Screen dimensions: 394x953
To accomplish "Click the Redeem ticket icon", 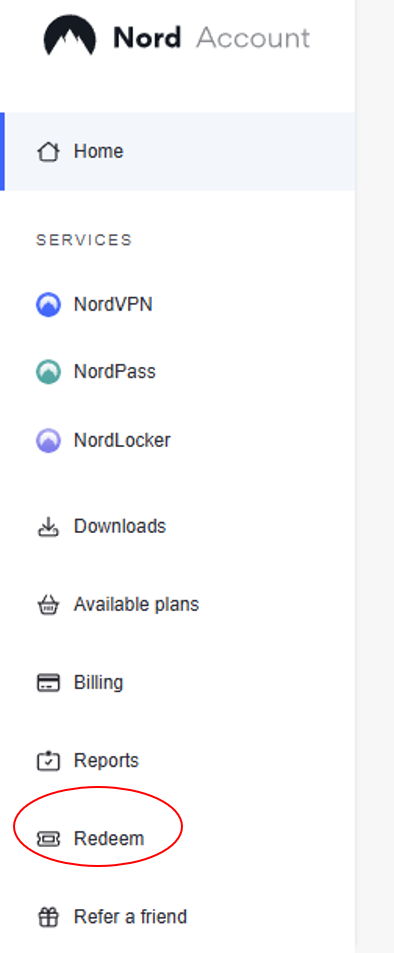I will click(48, 839).
